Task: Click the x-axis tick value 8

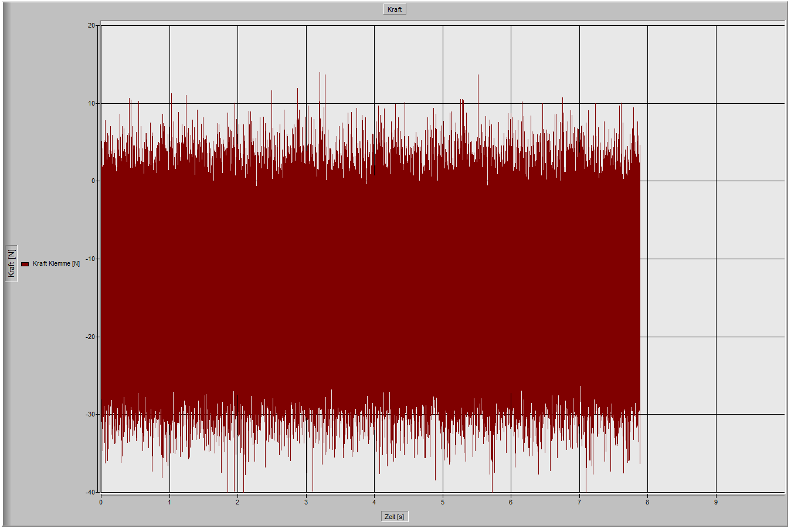Action: (647, 502)
